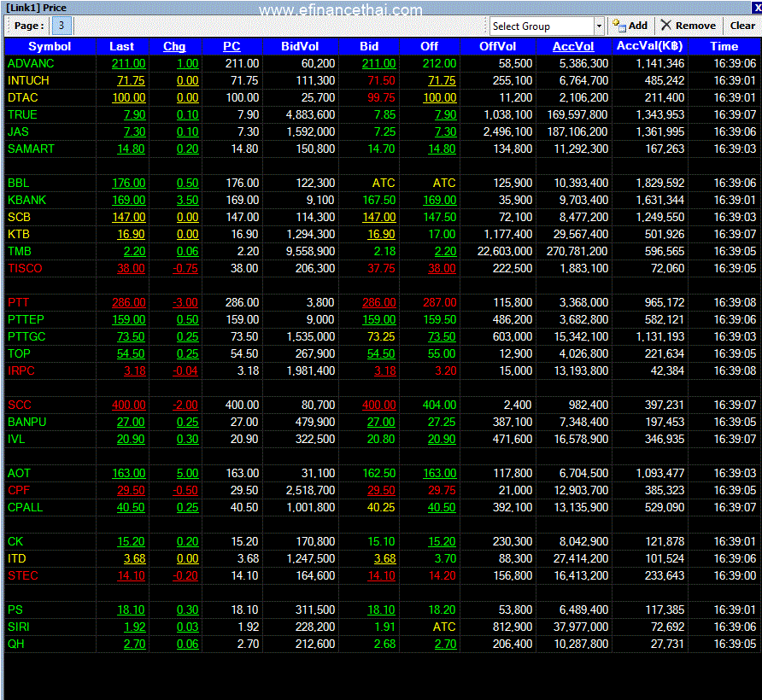The image size is (762, 700).
Task: Click the Page number field showing 3
Action: coord(62,26)
